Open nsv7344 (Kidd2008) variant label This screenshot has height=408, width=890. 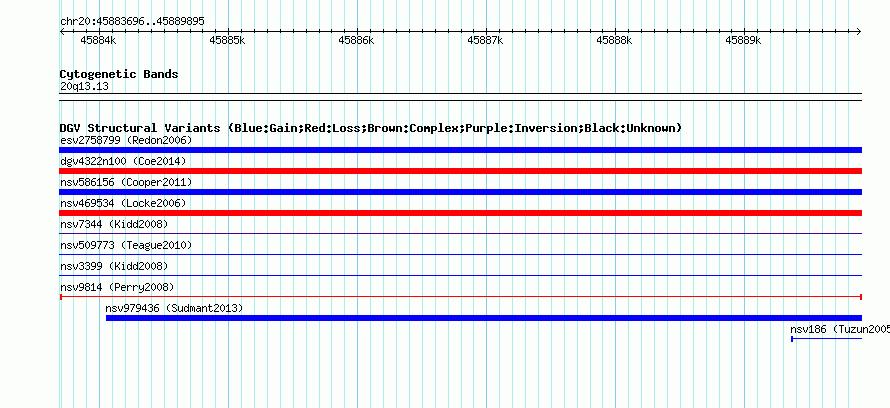coord(114,224)
